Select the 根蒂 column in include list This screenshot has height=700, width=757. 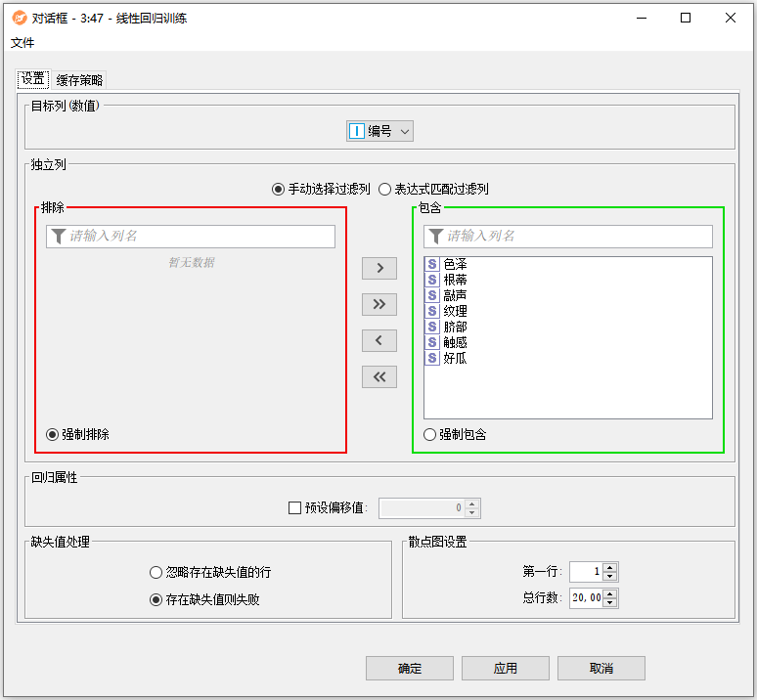tap(568, 280)
